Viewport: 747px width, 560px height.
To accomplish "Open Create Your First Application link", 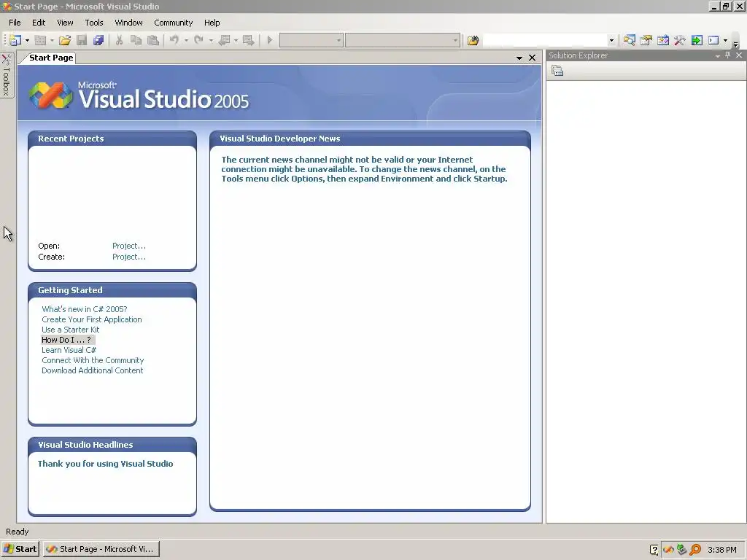I will (91, 319).
